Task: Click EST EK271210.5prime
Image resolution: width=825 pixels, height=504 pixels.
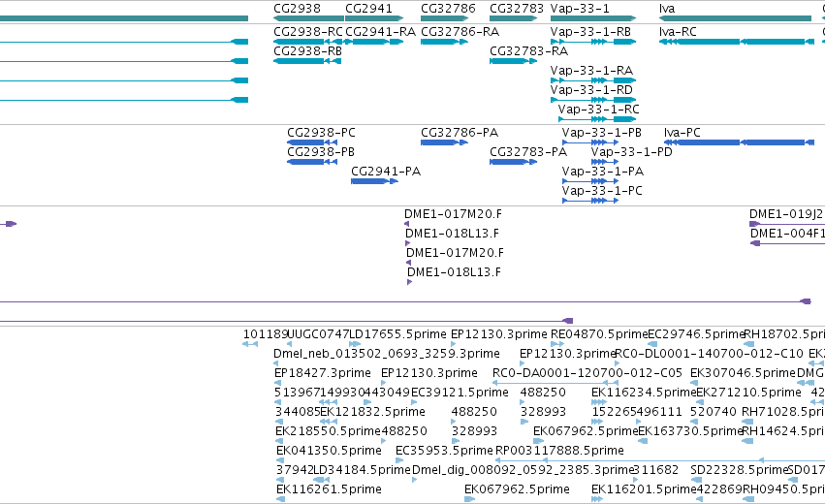Action: (x=748, y=393)
